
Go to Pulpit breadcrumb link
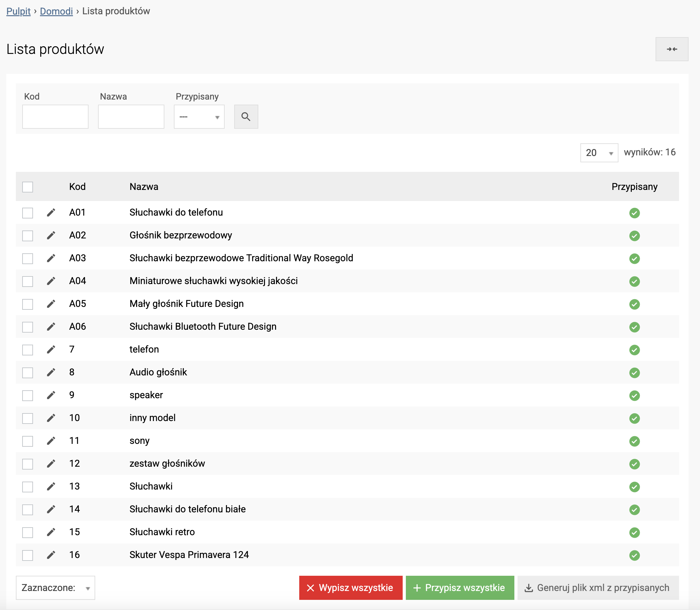pos(18,11)
